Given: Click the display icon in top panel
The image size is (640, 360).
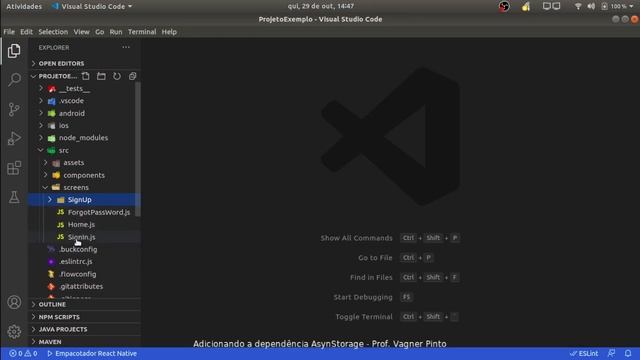Looking at the screenshot, I should click(551, 6).
